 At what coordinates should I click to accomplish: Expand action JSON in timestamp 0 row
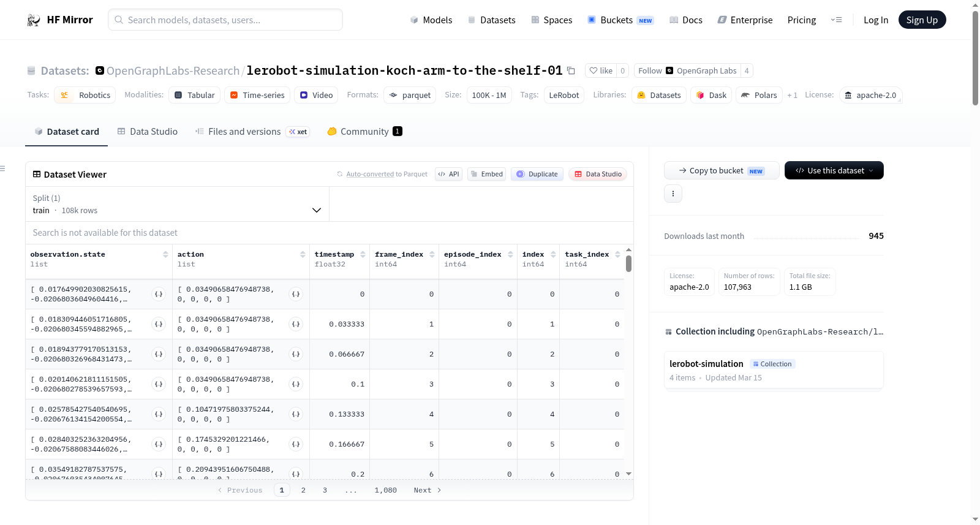[x=296, y=294]
